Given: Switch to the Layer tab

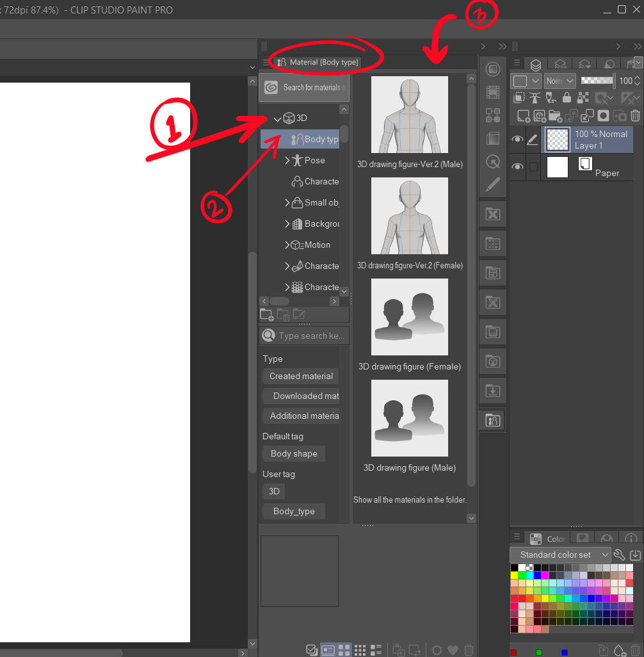Looking at the screenshot, I should coord(535,65).
